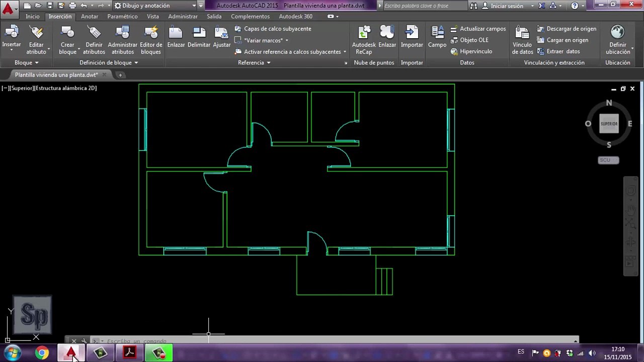
Task: Click the Redo arrow icon
Action: point(101,6)
